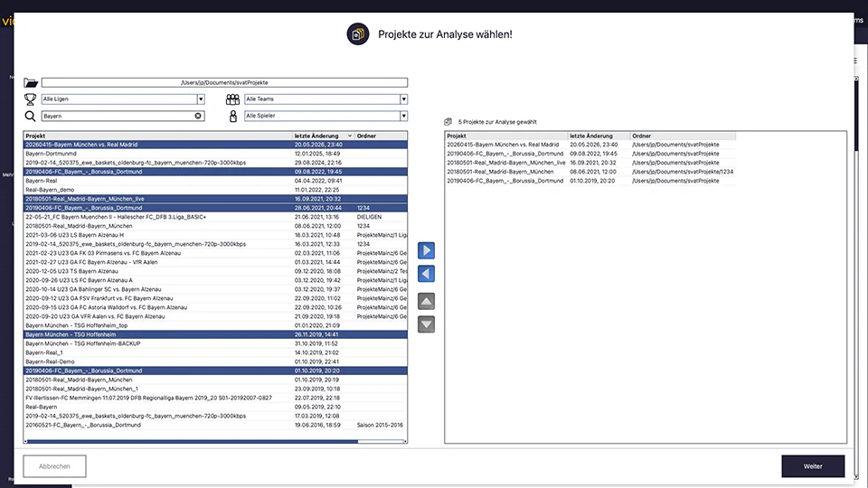Select 2020-09-12 U23 GA FSV Frankfurt row
Viewport: 868px width, 488px height.
point(215,298)
